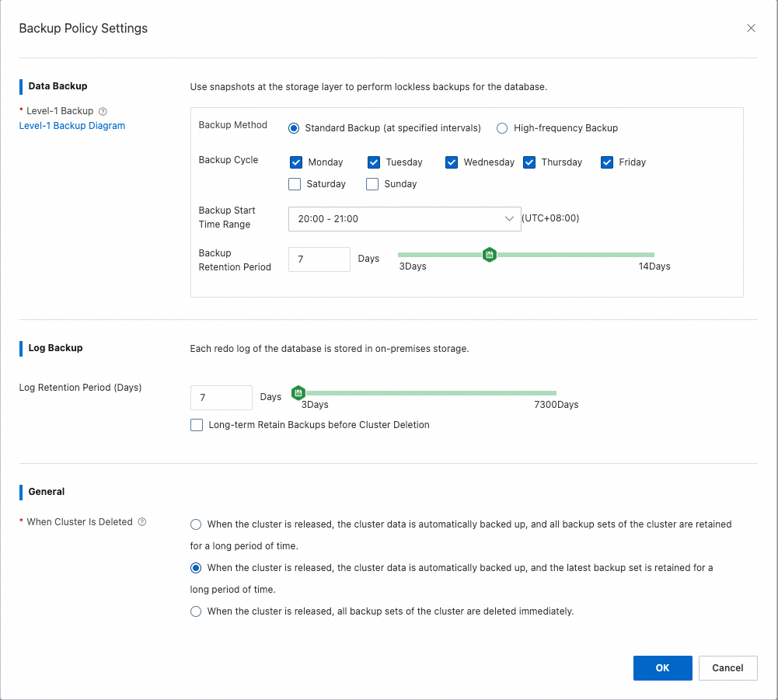Image resolution: width=778 pixels, height=700 pixels.
Task: Click the Log Retention Period days field
Action: 222,397
